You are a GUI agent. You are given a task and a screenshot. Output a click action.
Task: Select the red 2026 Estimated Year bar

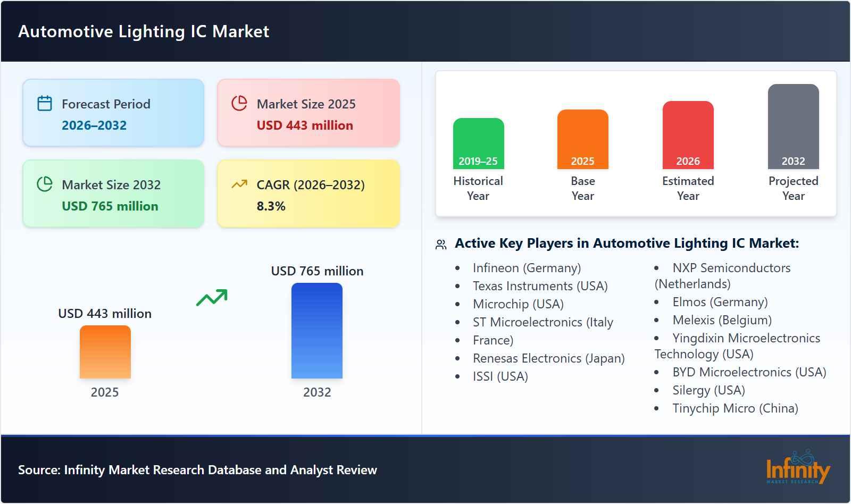click(x=688, y=135)
